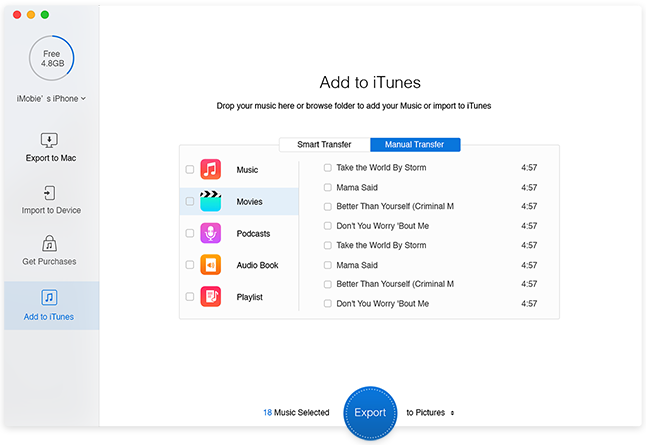The height and width of the screenshot is (445, 646).
Task: Click the Movies clapperboard icon
Action: [x=211, y=201]
